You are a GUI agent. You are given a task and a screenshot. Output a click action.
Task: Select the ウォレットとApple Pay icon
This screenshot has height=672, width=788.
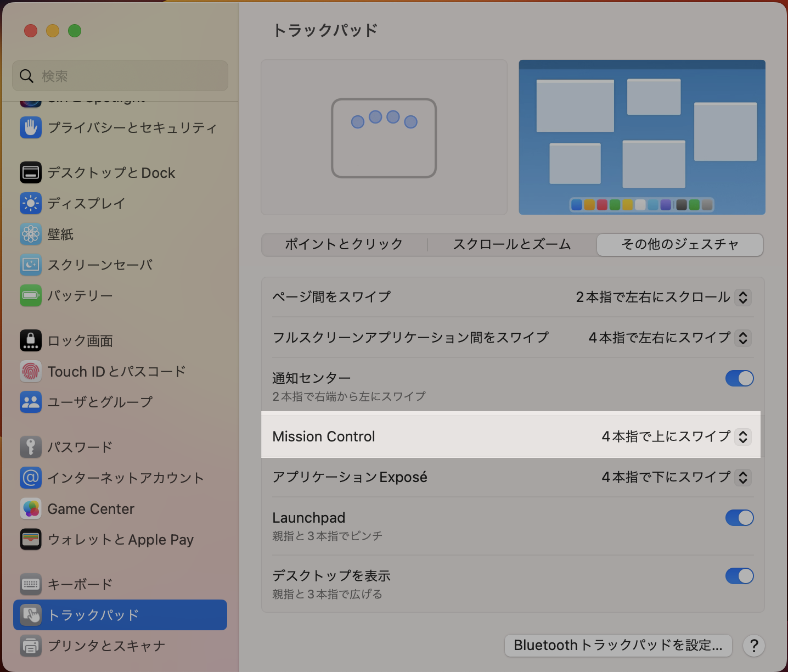[x=31, y=539]
